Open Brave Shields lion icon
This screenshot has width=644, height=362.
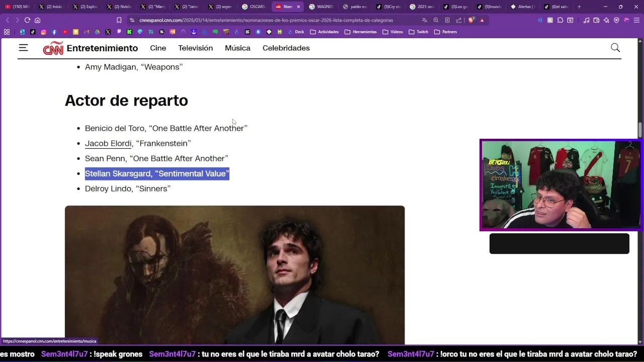point(471,20)
